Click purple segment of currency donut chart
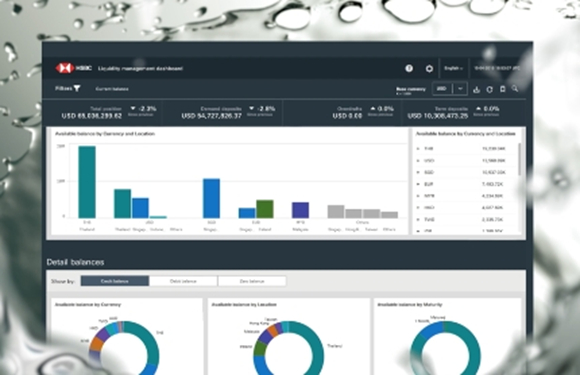Screen dimensions: 580x375 (102, 334)
